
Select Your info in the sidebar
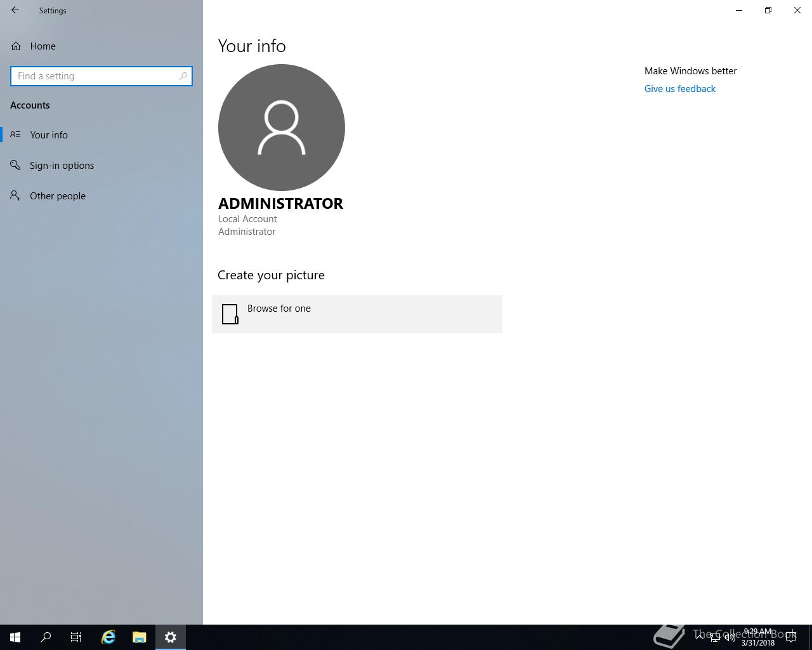coord(101,135)
